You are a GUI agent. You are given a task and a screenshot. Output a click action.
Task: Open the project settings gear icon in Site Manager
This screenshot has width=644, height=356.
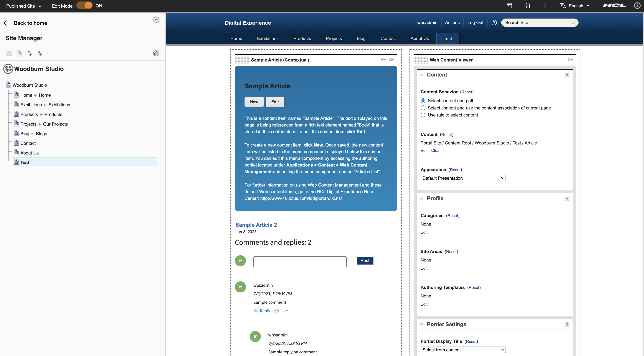point(156,53)
